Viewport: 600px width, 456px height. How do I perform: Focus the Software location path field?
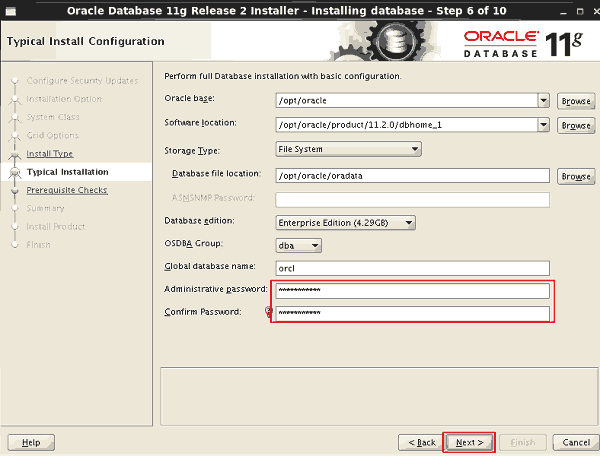[x=406, y=125]
